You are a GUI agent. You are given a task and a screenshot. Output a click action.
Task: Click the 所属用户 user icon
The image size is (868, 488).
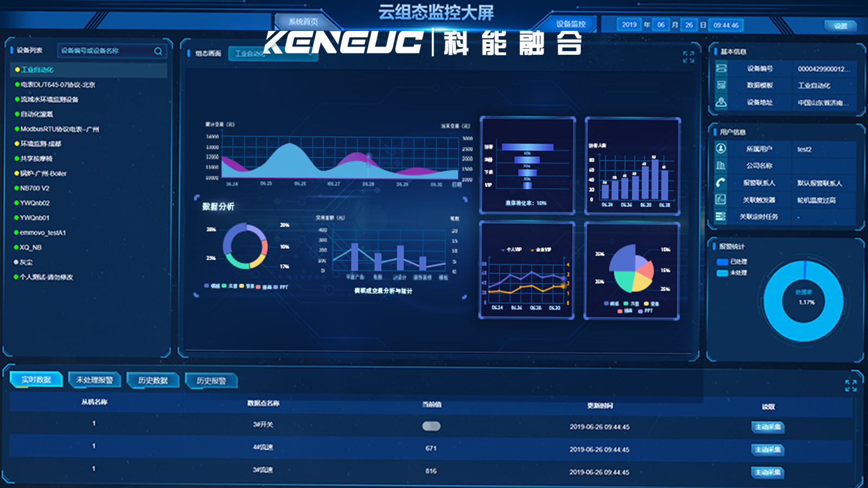point(720,149)
